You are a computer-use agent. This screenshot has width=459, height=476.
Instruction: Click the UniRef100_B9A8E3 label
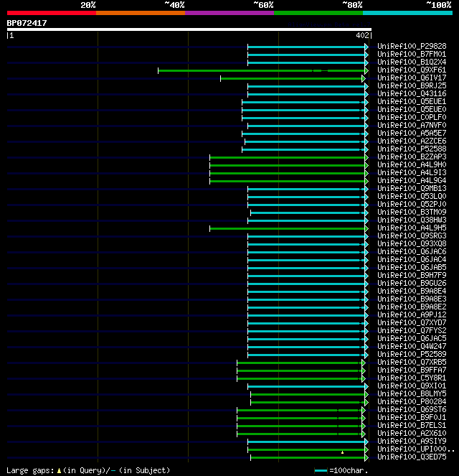[x=412, y=299]
